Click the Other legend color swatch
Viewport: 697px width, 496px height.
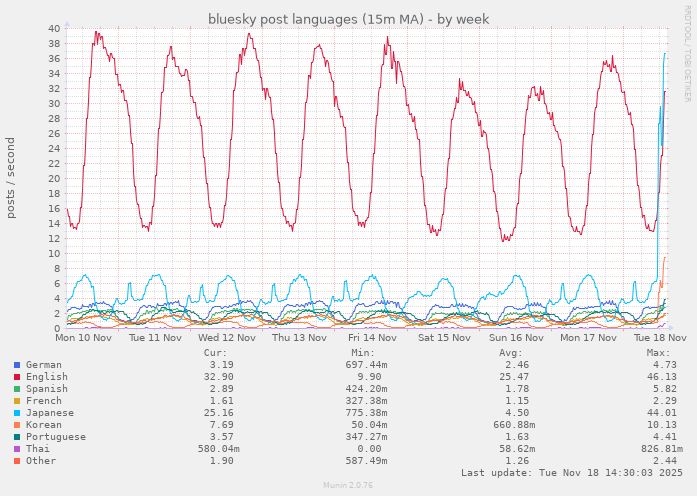pos(17,461)
